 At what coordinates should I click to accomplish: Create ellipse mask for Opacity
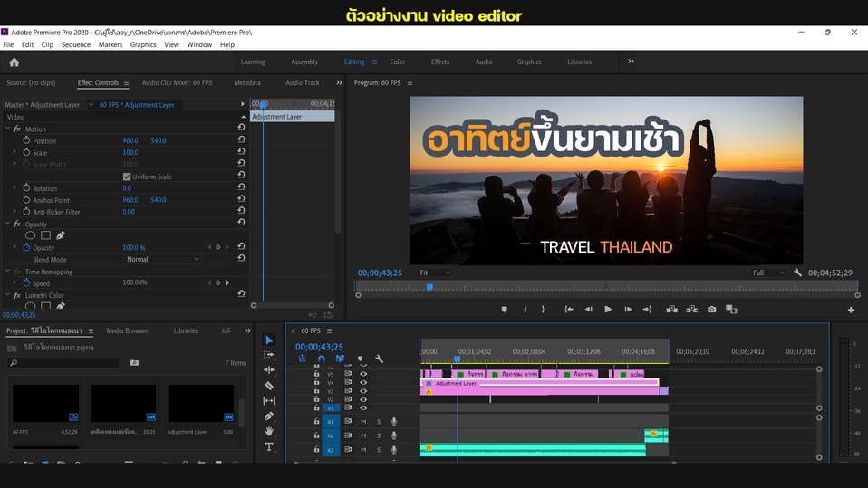(x=31, y=235)
